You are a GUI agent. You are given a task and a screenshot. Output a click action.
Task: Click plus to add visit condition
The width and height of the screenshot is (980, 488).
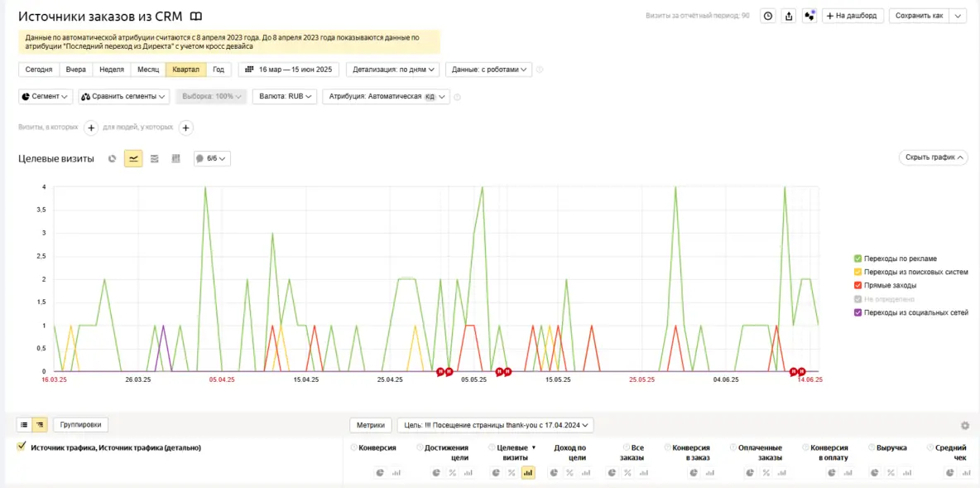click(91, 128)
